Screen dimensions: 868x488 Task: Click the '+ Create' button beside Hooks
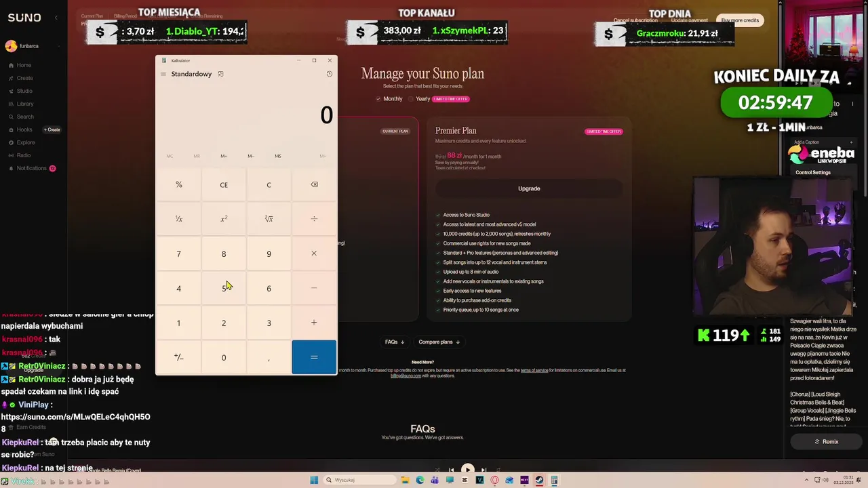pyautogui.click(x=52, y=129)
